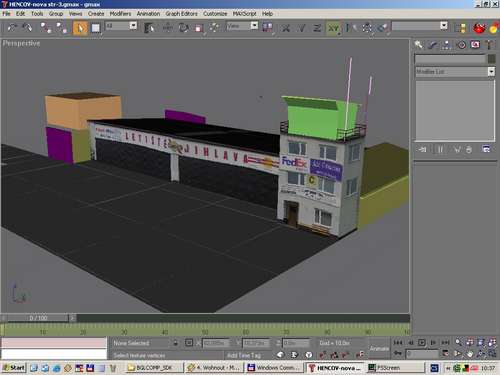Click the Play Animation button

tap(422, 342)
